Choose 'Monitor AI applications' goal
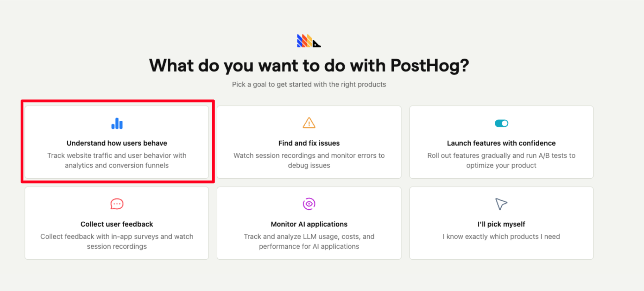 309,223
